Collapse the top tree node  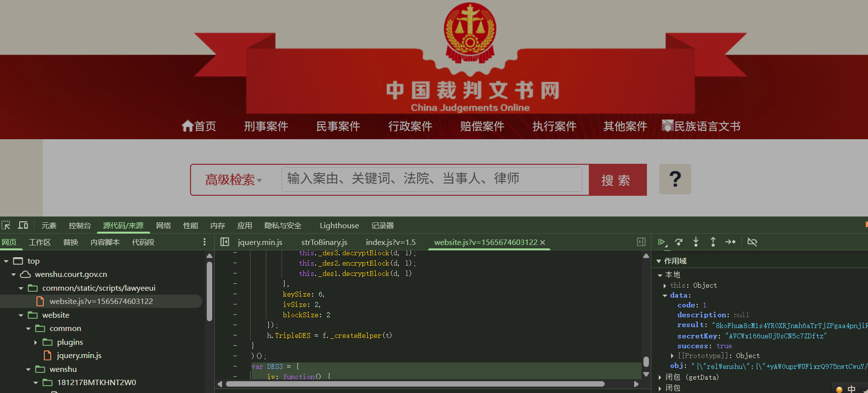point(6,261)
